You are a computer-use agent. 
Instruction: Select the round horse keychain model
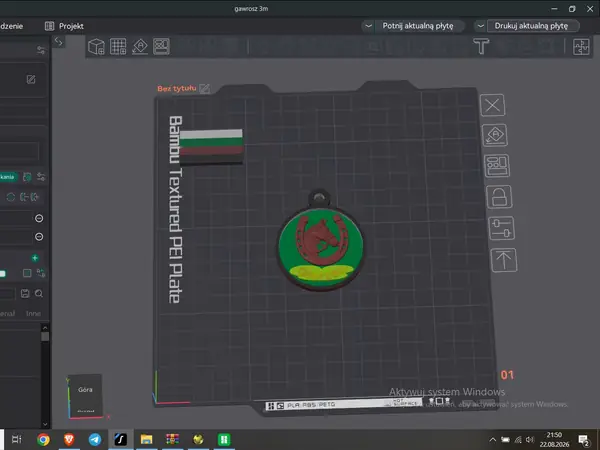pos(321,248)
